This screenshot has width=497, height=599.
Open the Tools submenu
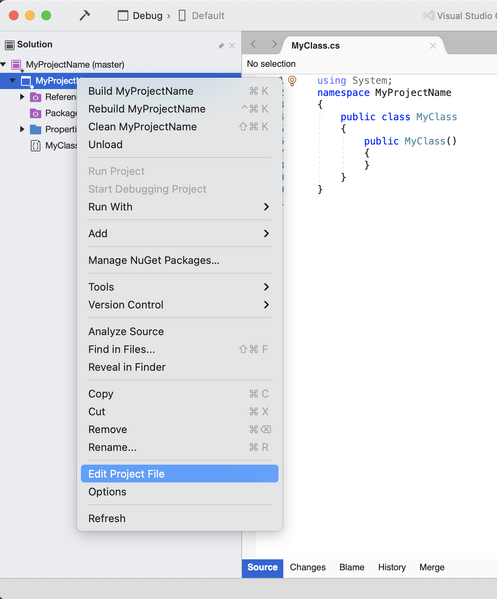point(180,287)
